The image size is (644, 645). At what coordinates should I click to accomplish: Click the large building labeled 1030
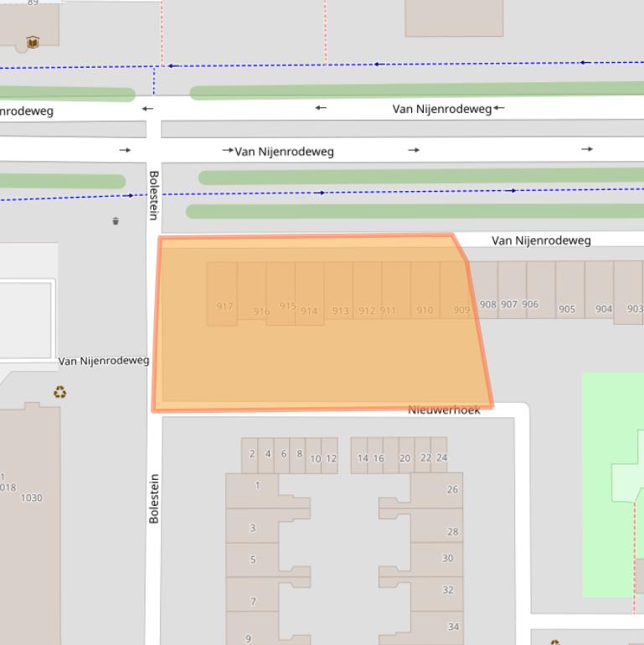(32, 519)
